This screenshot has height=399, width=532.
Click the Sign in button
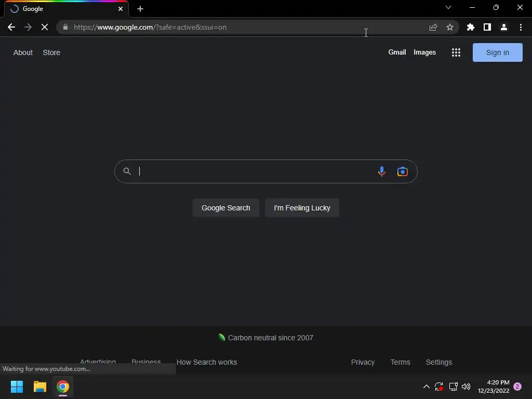click(497, 52)
